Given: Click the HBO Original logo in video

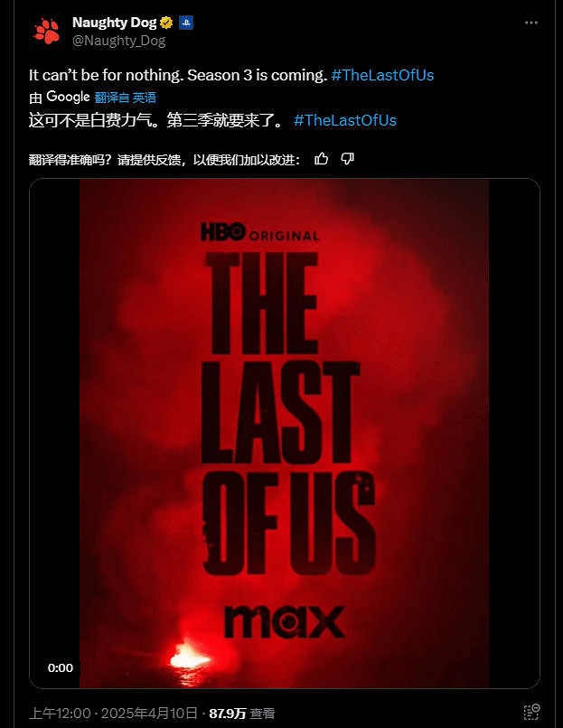Looking at the screenshot, I should (x=260, y=232).
